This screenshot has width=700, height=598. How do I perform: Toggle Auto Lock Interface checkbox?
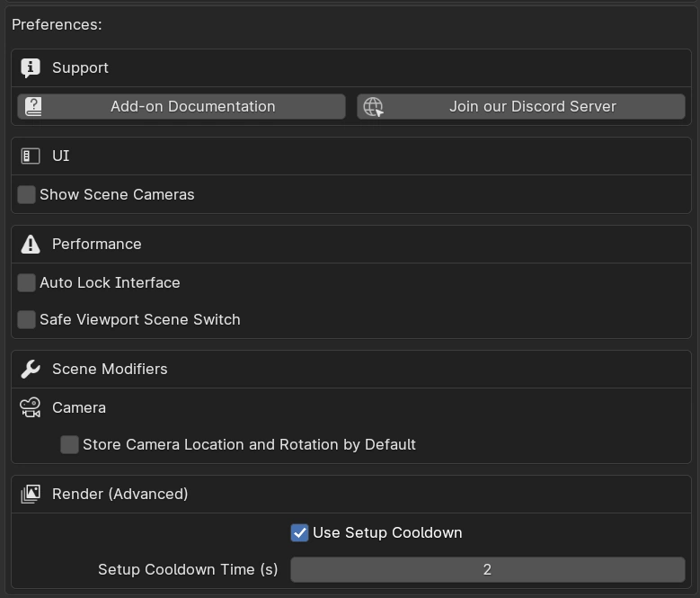click(x=26, y=282)
